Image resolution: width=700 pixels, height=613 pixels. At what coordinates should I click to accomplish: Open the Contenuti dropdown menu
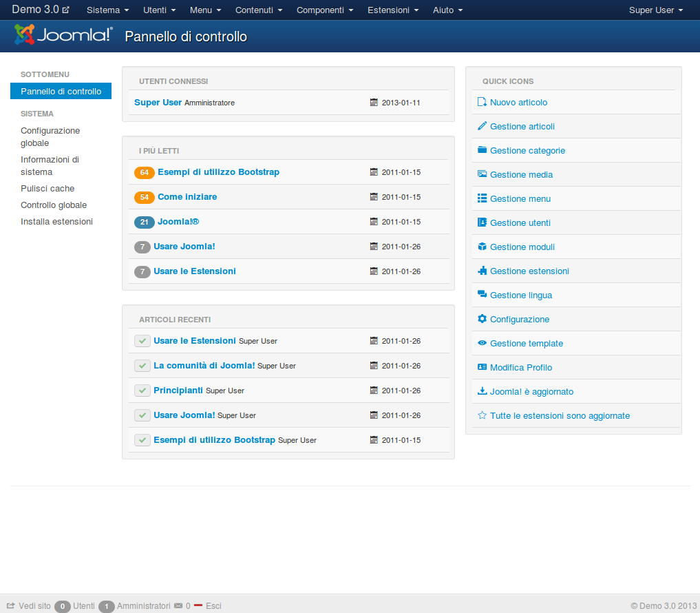(x=259, y=10)
